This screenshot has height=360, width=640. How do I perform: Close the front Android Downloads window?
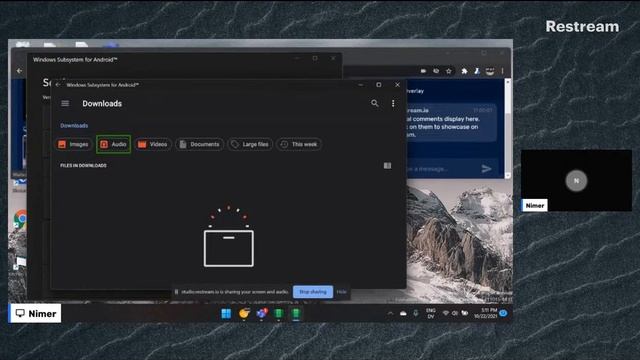click(x=397, y=85)
